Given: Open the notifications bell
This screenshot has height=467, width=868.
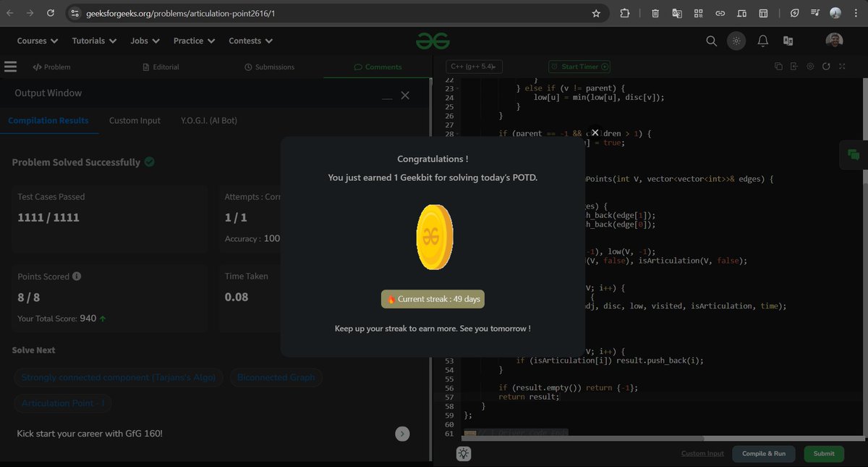Looking at the screenshot, I should point(762,41).
